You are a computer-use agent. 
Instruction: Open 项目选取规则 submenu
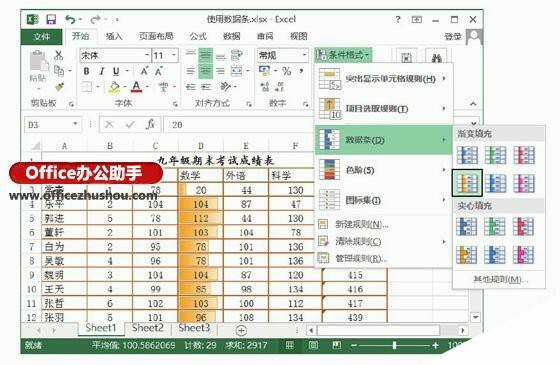(x=384, y=109)
